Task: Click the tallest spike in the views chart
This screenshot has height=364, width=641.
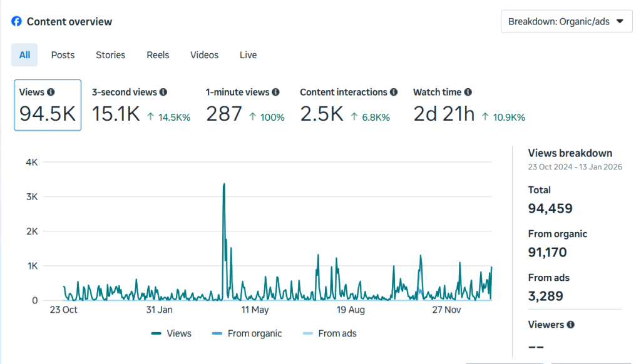Action: click(223, 185)
